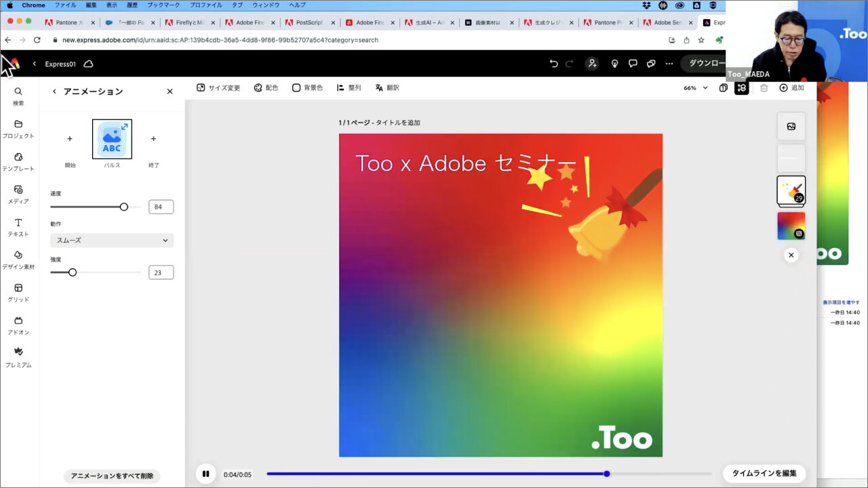Open the chat bubbles icon
The image size is (868, 488).
pyautogui.click(x=651, y=64)
